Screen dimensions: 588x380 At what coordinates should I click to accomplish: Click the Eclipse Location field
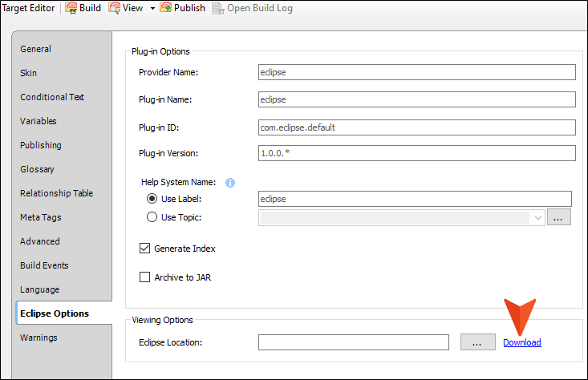pyautogui.click(x=354, y=342)
